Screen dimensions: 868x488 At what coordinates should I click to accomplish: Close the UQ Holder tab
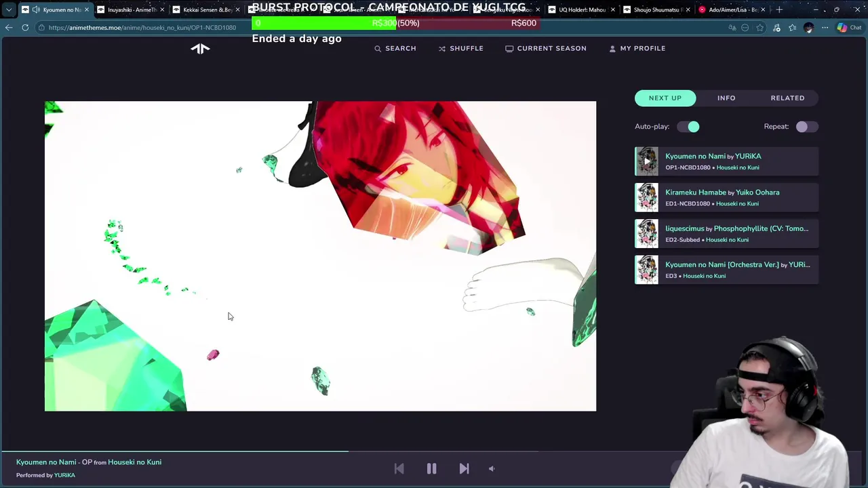point(613,9)
